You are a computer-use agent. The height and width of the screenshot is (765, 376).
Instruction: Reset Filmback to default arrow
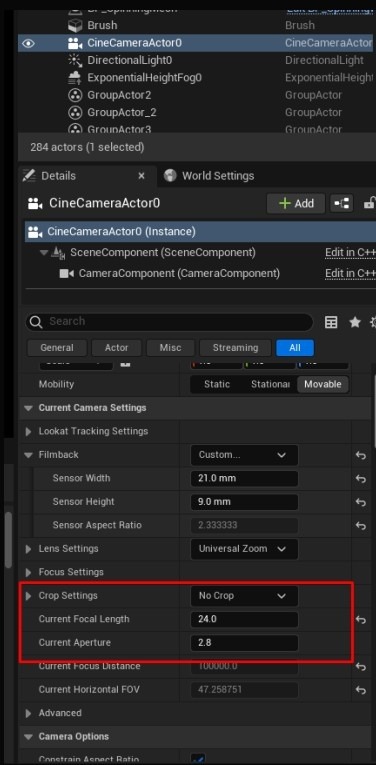(361, 455)
